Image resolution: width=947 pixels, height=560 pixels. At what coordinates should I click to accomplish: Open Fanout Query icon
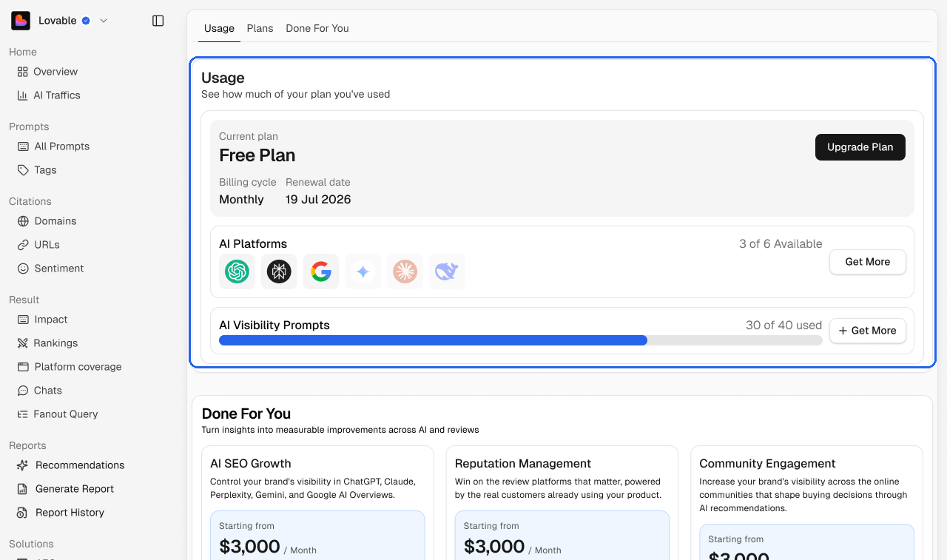pyautogui.click(x=23, y=414)
